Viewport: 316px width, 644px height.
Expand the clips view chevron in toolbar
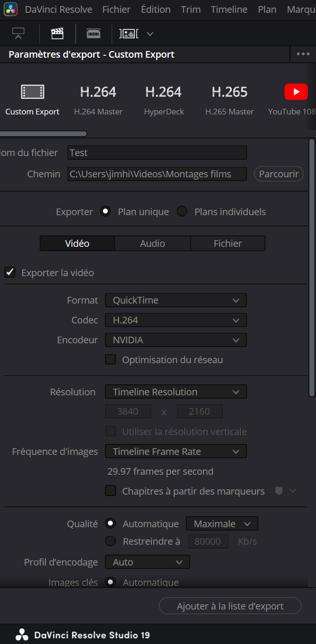150,34
